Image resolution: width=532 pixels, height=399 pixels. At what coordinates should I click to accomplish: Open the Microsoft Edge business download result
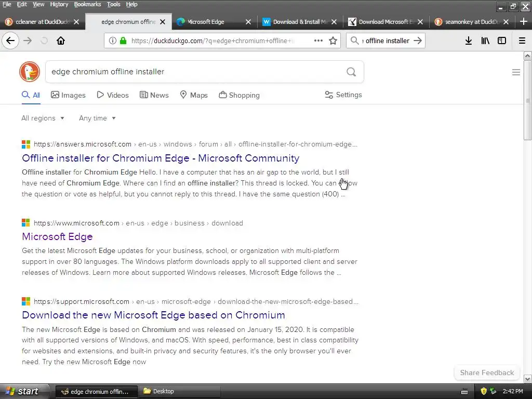pos(57,236)
